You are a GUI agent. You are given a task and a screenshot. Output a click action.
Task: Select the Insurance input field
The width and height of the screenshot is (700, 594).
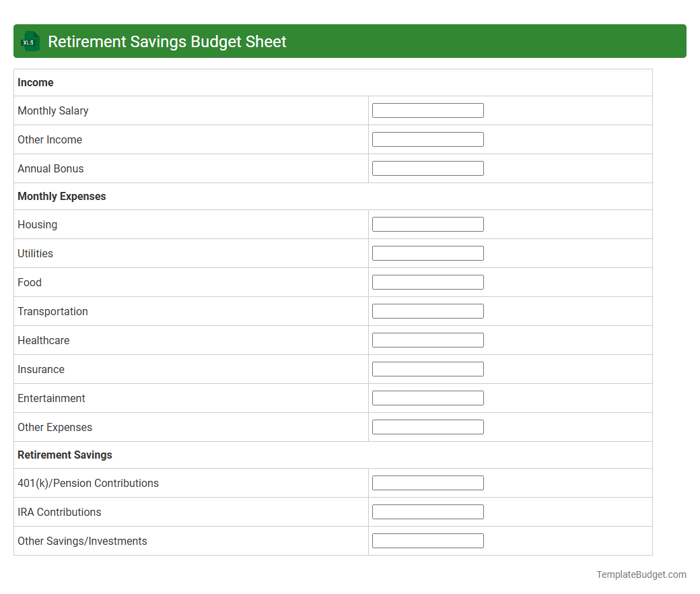pyautogui.click(x=427, y=368)
